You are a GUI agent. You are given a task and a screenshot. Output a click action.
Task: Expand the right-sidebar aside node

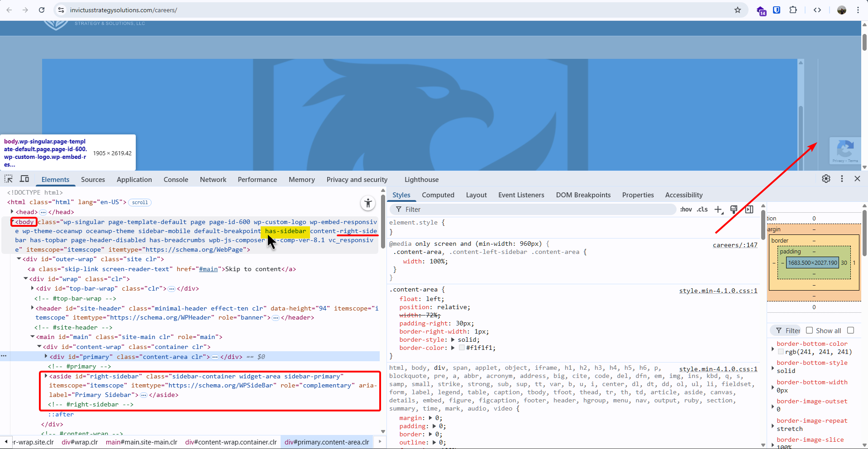pos(46,376)
